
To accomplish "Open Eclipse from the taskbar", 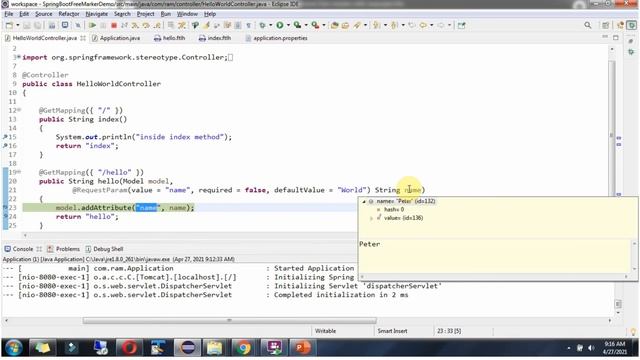I will pyautogui.click(x=188, y=348).
